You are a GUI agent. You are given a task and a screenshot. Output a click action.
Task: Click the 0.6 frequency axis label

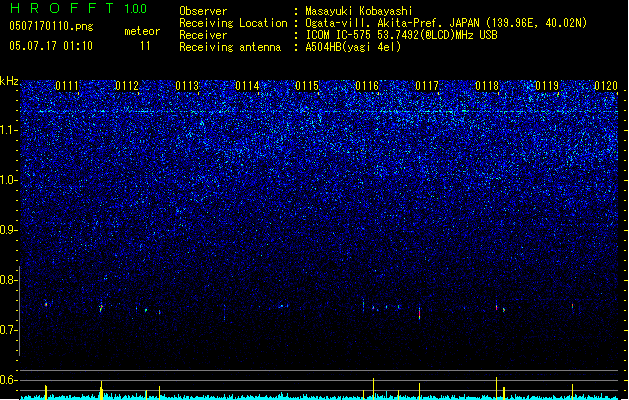pos(8,380)
